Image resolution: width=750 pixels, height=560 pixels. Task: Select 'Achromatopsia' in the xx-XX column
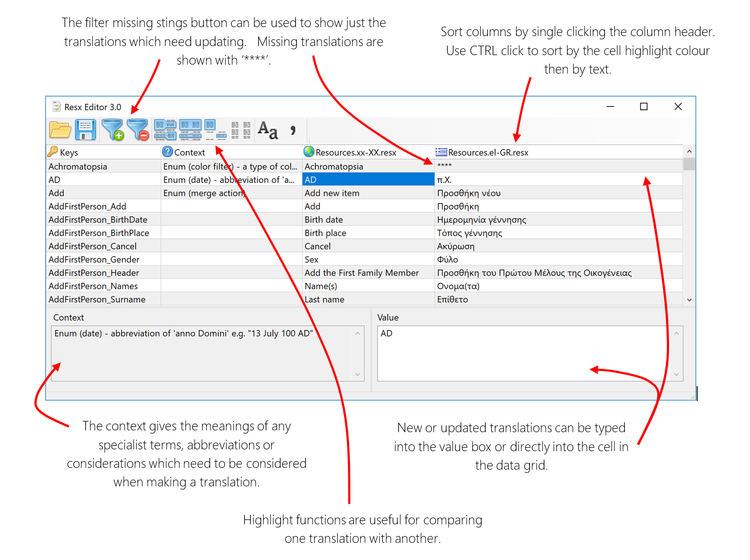coord(368,166)
